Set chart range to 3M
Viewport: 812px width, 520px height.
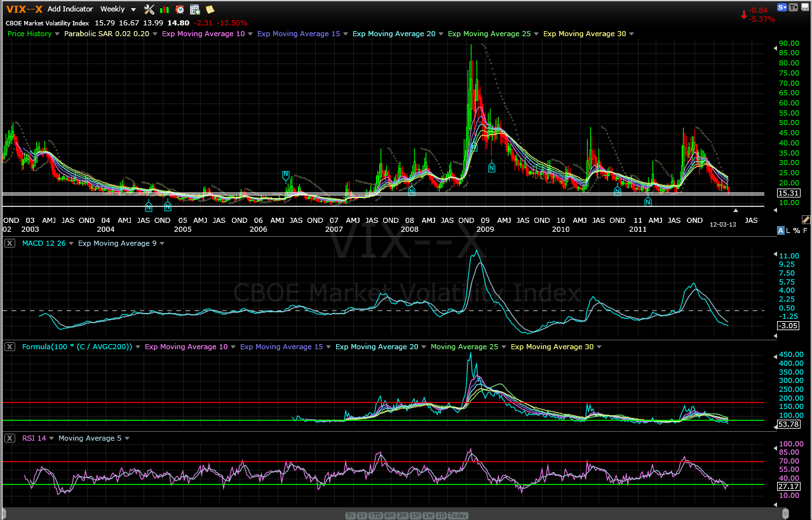click(x=402, y=516)
